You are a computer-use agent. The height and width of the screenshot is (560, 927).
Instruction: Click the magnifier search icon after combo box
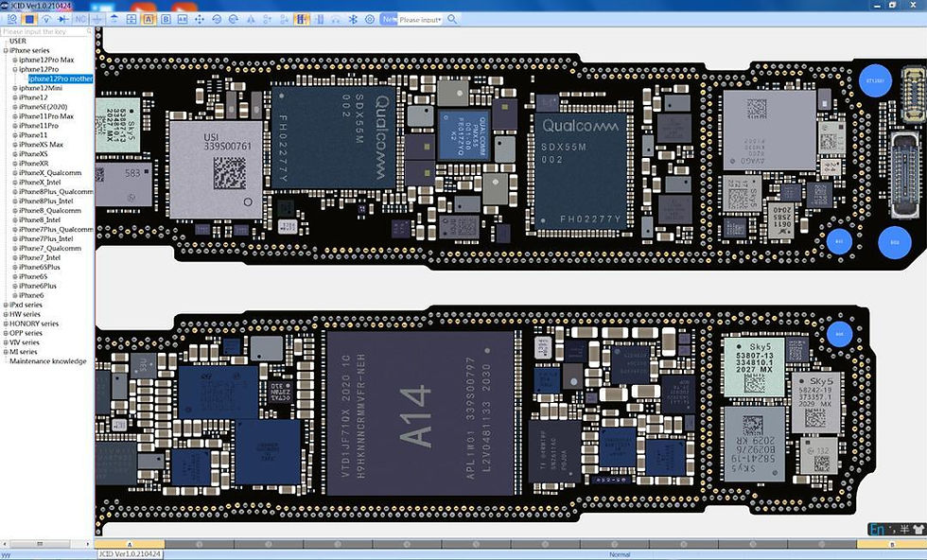pos(452,20)
